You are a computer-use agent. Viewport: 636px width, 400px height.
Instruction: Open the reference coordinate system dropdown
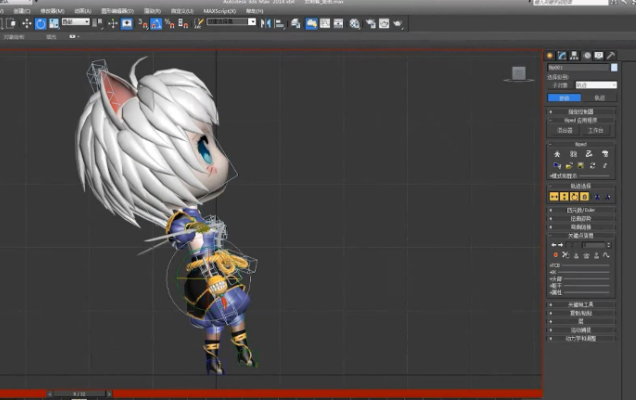click(x=74, y=22)
